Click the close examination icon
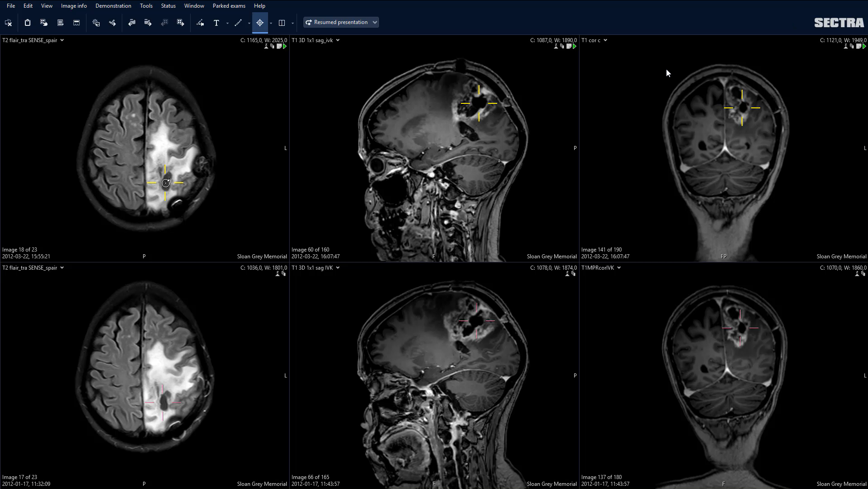The height and width of the screenshot is (489, 868). click(8, 22)
